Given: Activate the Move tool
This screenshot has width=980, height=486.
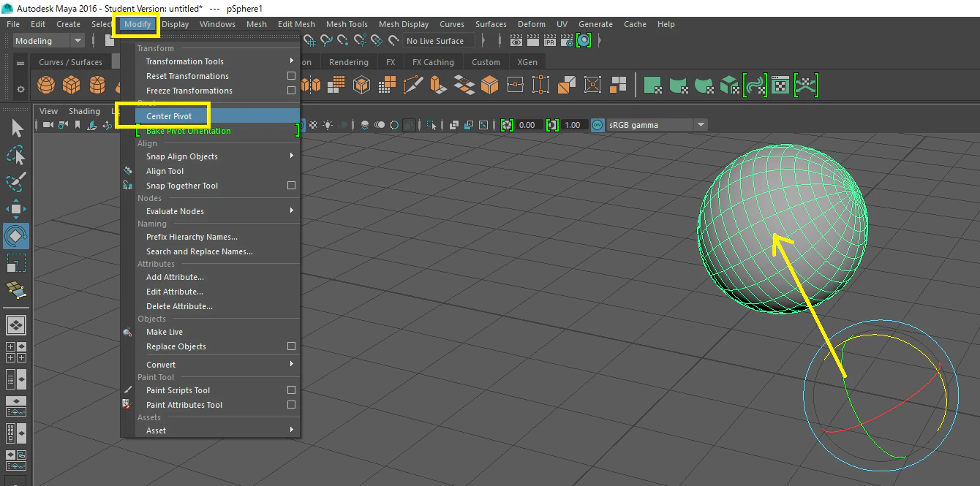Looking at the screenshot, I should coord(16,209).
